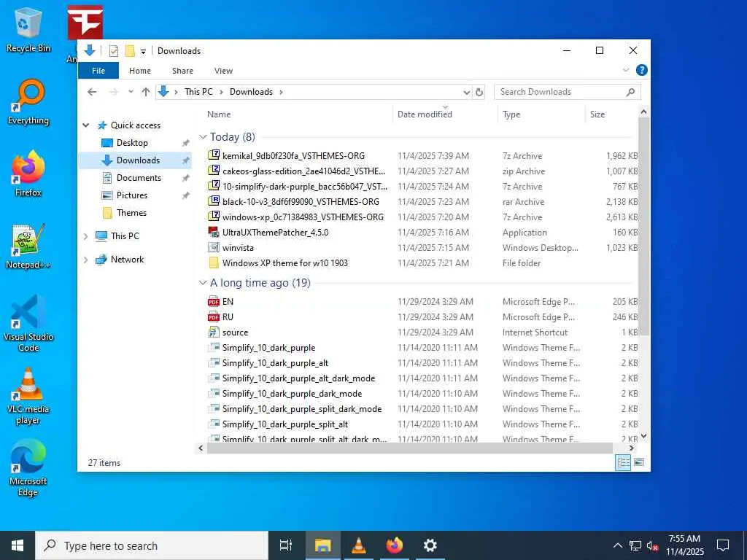Click the muted volume tray icon

click(652, 545)
